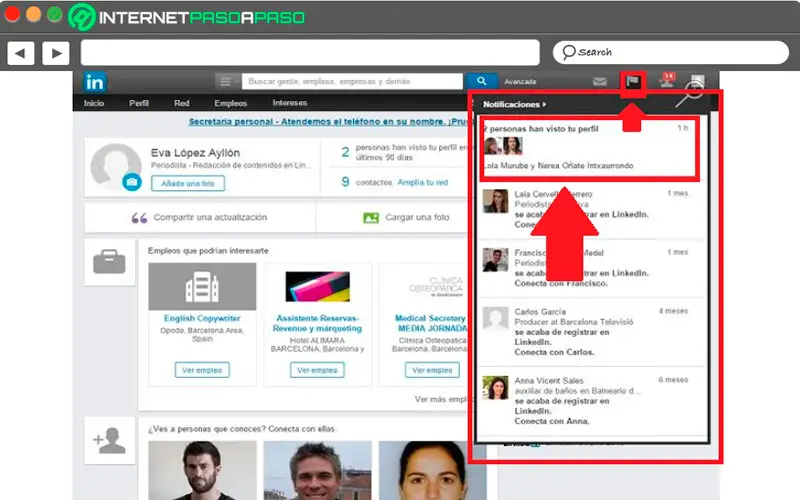
Task: Click Carlos García placeholder avatar
Action: (x=495, y=319)
